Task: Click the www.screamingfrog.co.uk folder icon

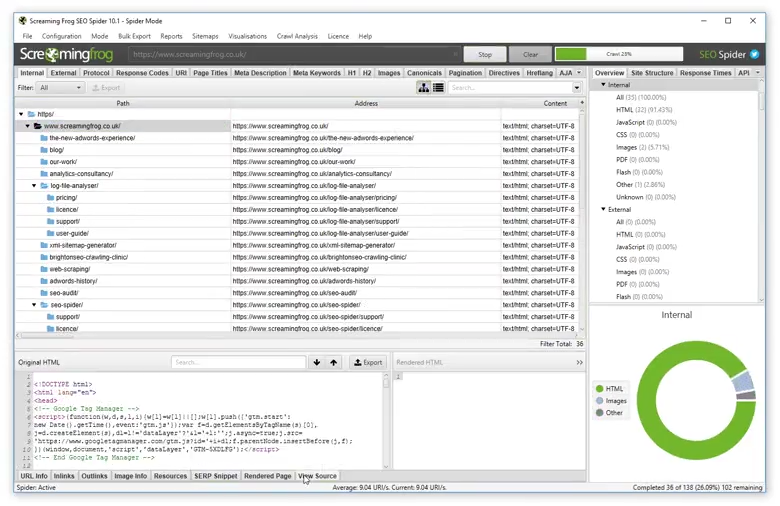Action: tap(38, 126)
